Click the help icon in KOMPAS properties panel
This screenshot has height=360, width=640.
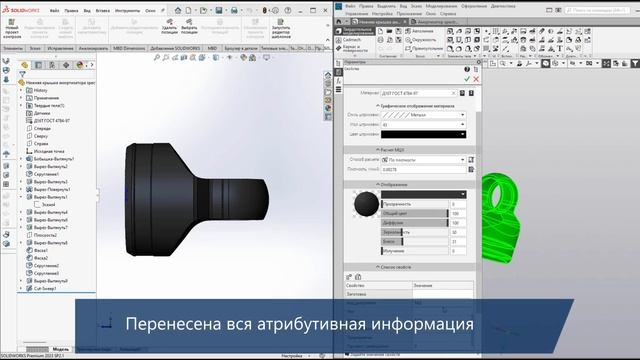click(x=467, y=69)
